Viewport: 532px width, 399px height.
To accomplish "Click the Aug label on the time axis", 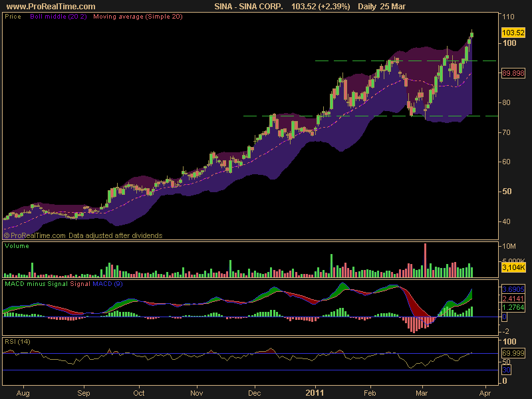I will coord(23,393).
